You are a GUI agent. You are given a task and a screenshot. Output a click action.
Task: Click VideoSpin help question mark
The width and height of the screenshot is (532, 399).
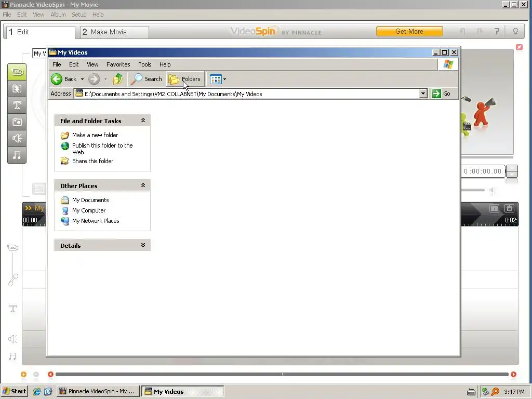[497, 32]
